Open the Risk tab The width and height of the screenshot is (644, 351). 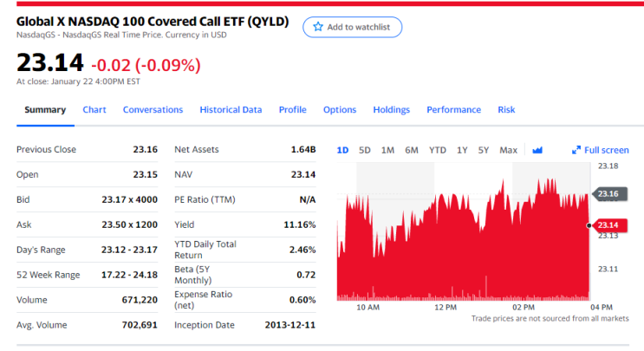point(506,109)
